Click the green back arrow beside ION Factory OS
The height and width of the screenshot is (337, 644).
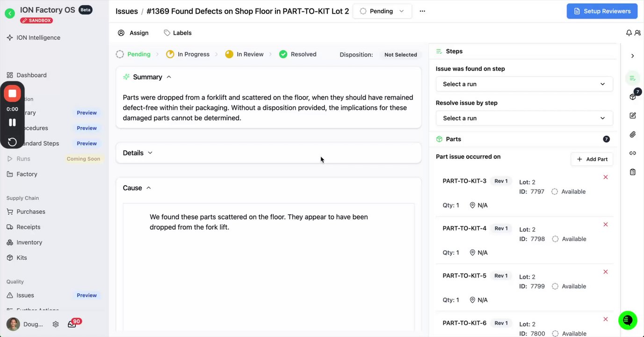10,13
